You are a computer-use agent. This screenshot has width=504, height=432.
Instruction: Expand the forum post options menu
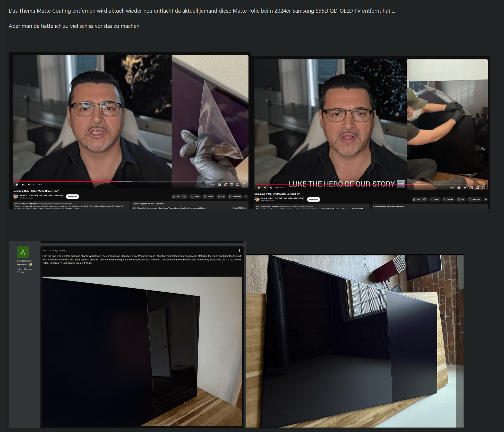(239, 250)
